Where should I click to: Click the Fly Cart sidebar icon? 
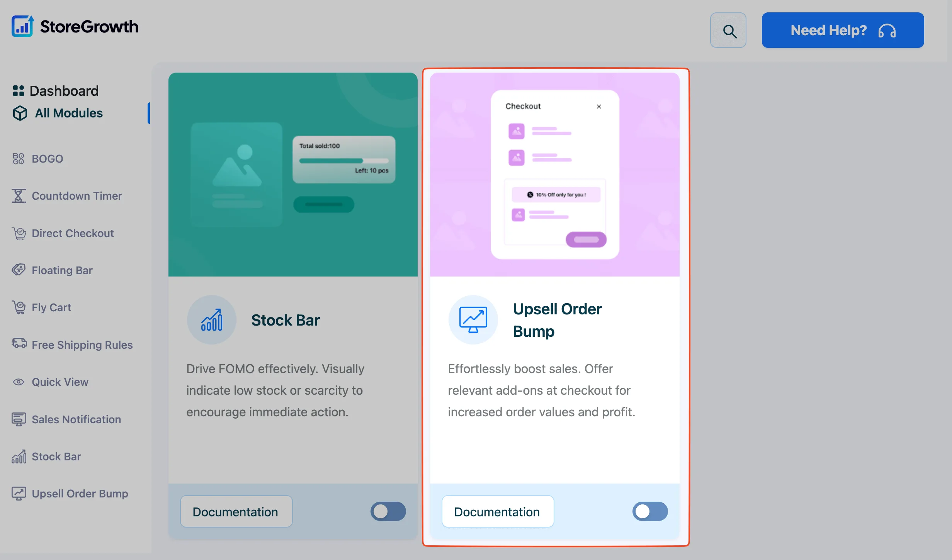pyautogui.click(x=19, y=307)
